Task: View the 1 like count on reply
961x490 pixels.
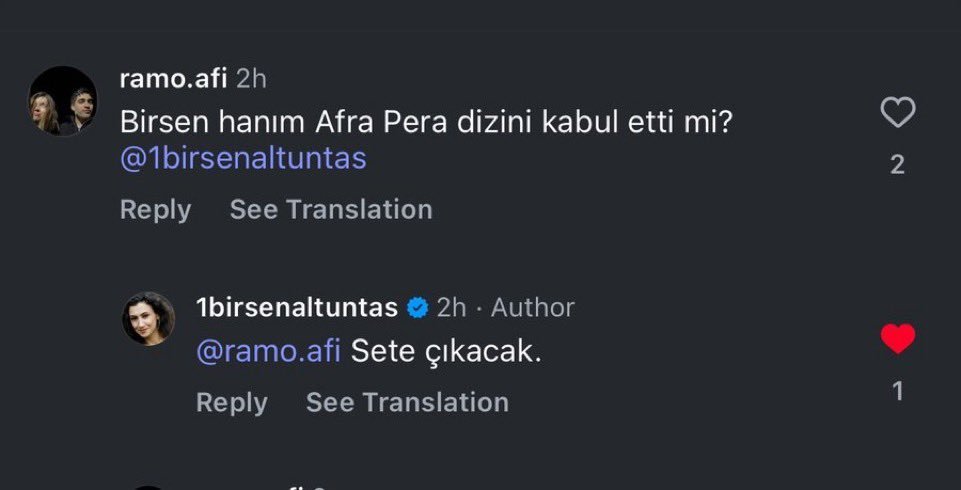Action: click(x=897, y=391)
